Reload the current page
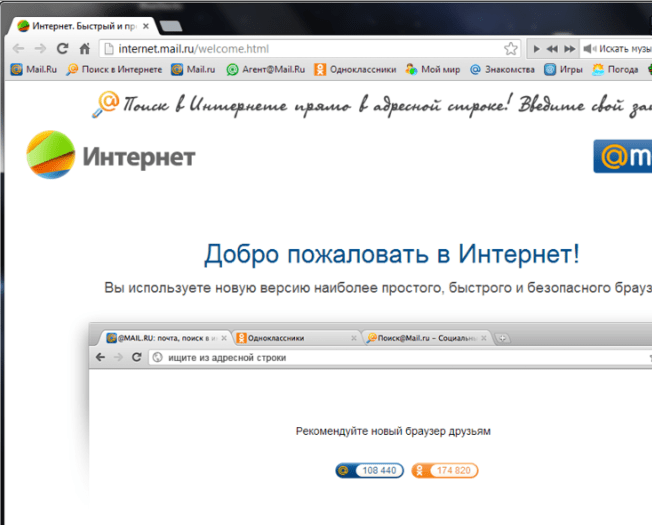This screenshot has width=652, height=525. pyautogui.click(x=62, y=48)
